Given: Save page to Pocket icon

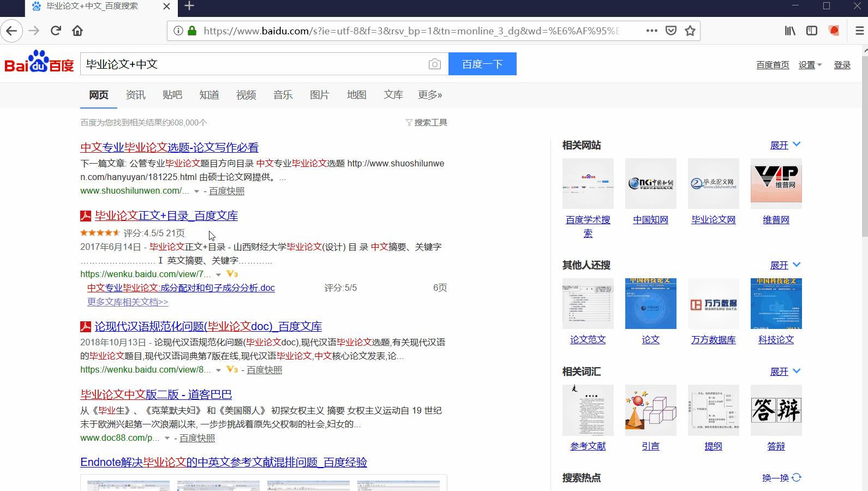Looking at the screenshot, I should point(671,31).
